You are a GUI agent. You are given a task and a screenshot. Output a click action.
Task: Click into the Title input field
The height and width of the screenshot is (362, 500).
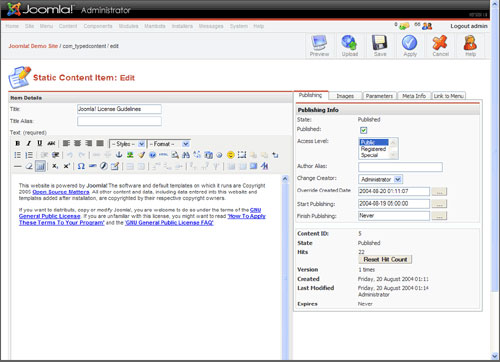tap(119, 109)
